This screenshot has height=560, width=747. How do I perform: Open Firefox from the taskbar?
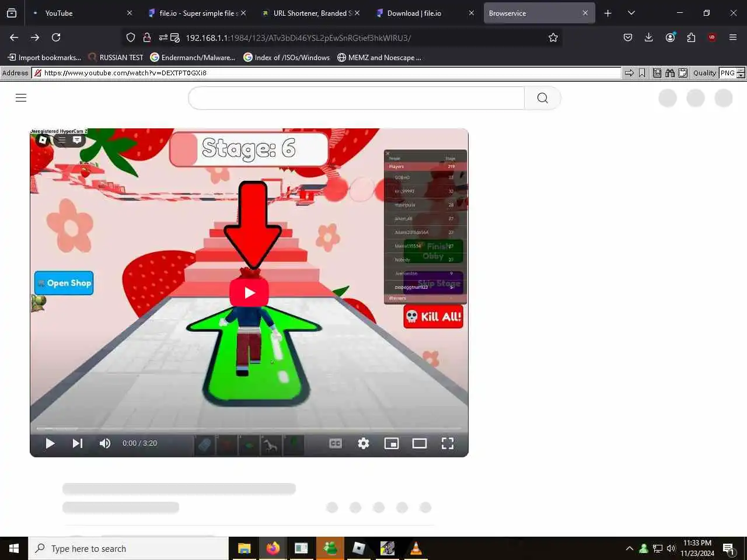pos(273,548)
